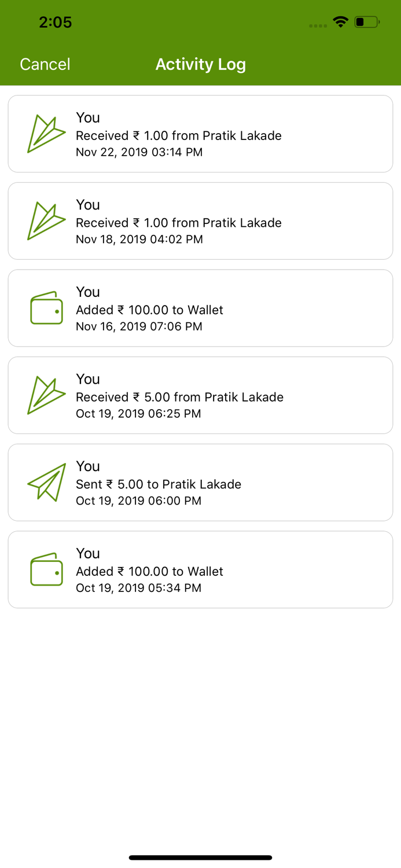Image resolution: width=401 pixels, height=868 pixels.
Task: Select Nov 18, 2019 04:02 PM timestamp
Action: point(139,240)
